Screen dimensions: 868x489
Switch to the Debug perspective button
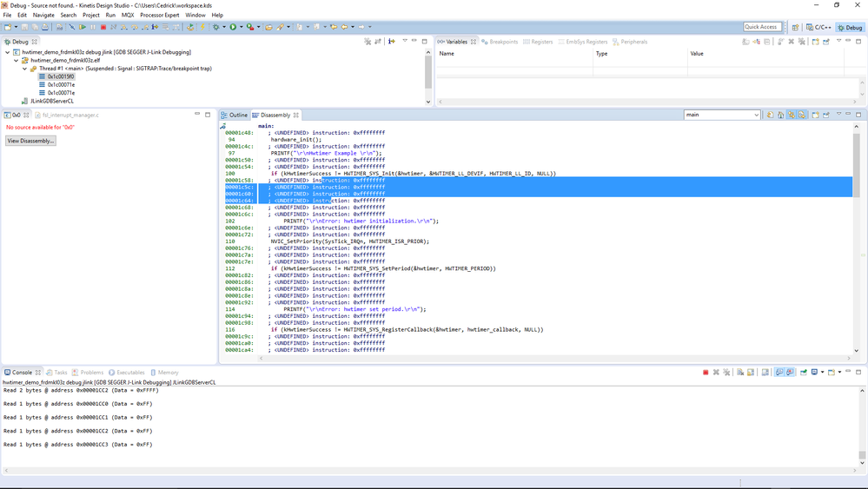851,27
